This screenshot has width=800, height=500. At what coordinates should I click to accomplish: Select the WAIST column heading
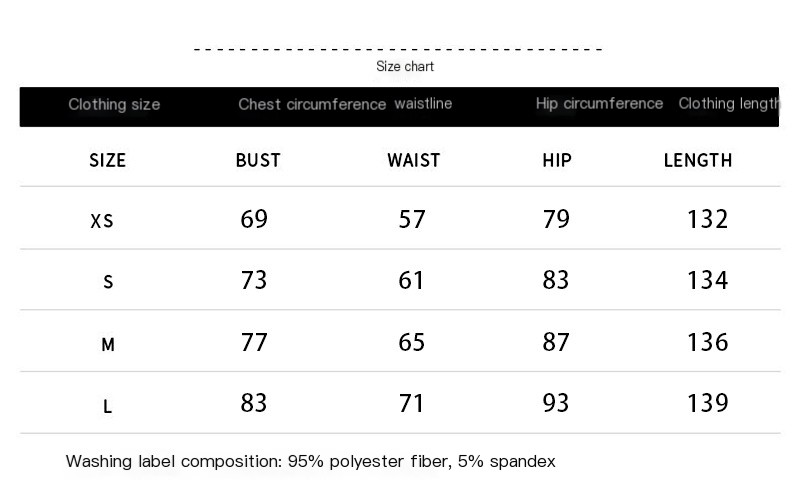413,160
